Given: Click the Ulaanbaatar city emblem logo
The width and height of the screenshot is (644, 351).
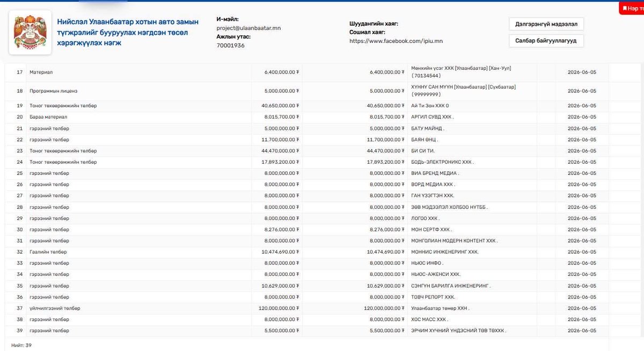Looking at the screenshot, I should (30, 32).
